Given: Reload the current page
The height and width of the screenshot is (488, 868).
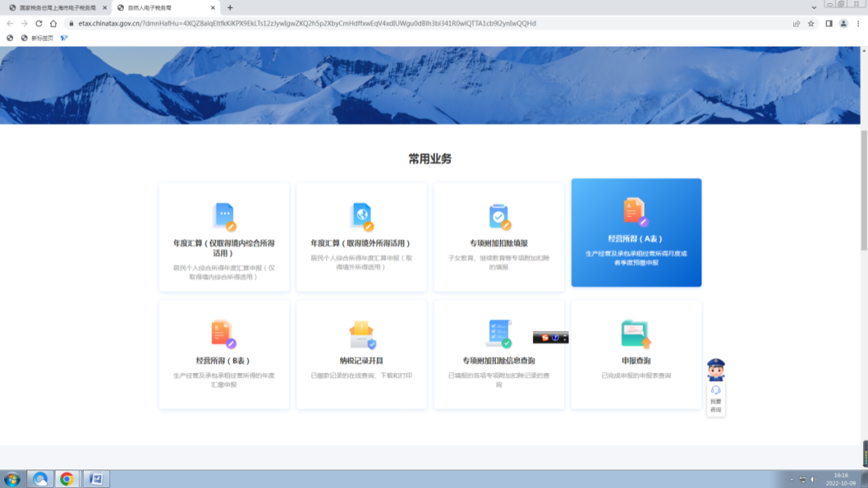Looking at the screenshot, I should point(39,23).
